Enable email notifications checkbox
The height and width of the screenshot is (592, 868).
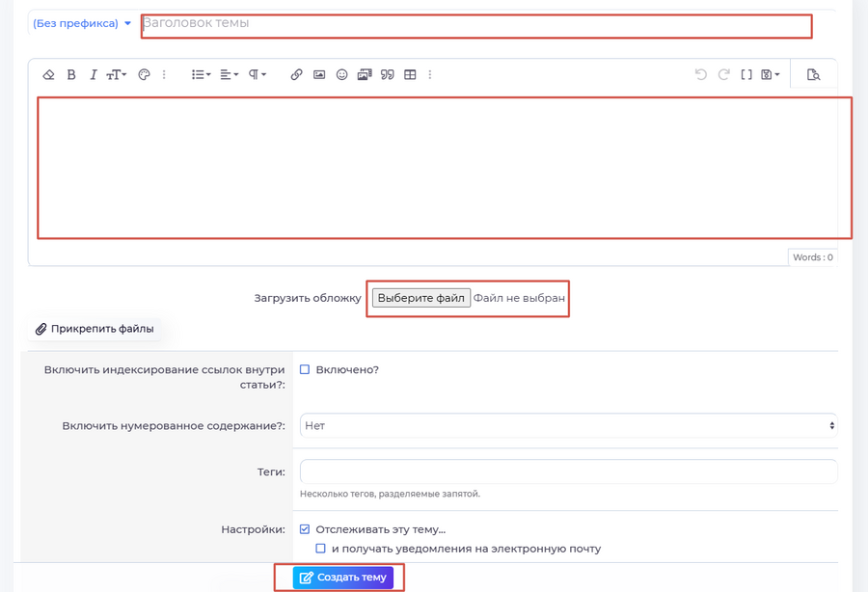(320, 549)
